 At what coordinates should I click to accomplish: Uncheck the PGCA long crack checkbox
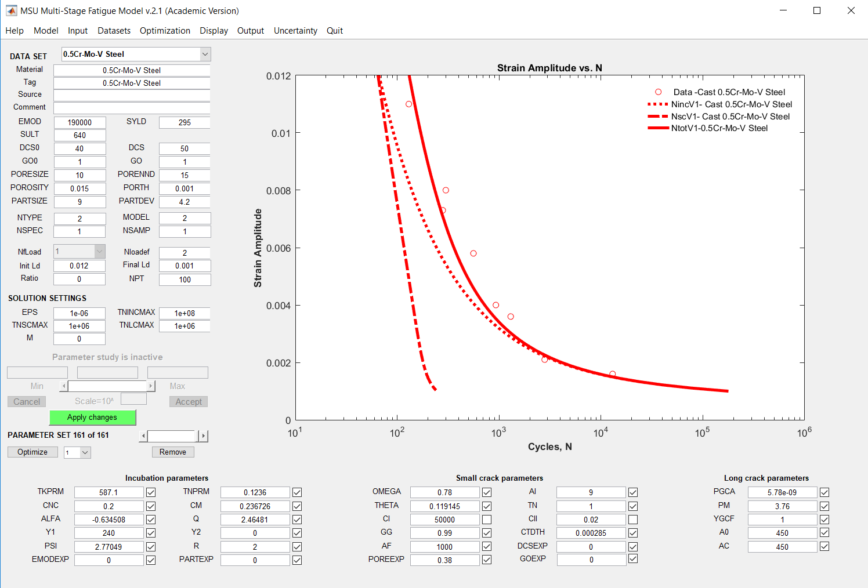[824, 492]
